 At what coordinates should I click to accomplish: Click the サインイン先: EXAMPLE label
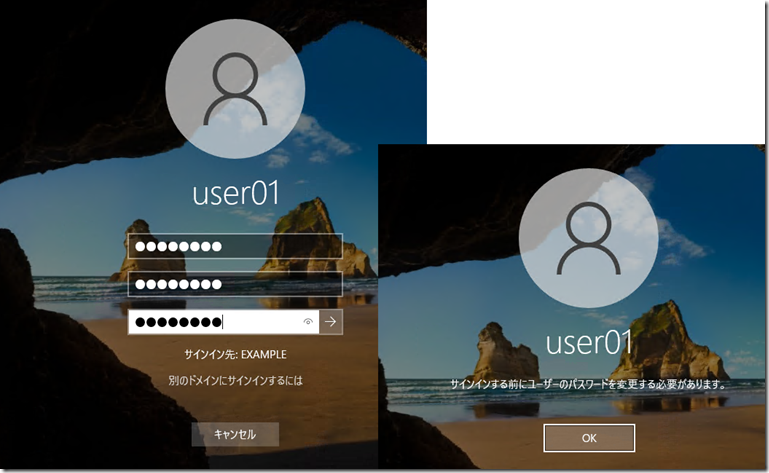point(235,354)
